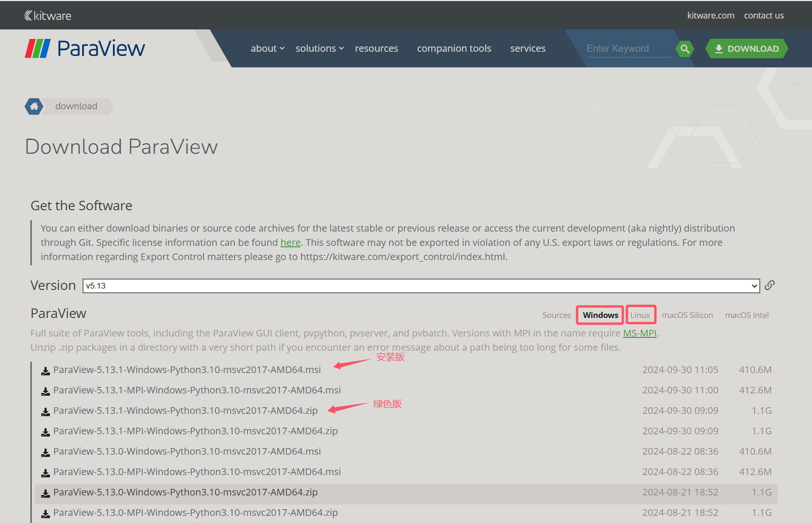The width and height of the screenshot is (812, 523).
Task: Click download icon for ParaView-5.13.0-Windows zip
Action: 46,493
